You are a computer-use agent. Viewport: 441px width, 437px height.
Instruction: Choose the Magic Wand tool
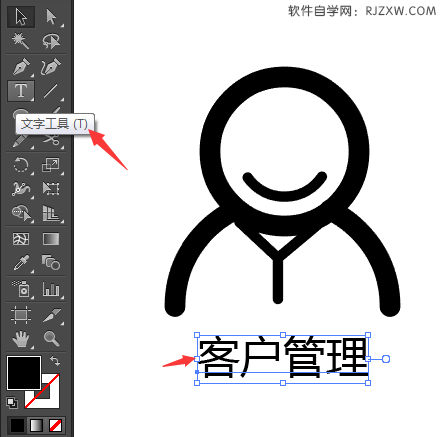click(20, 41)
